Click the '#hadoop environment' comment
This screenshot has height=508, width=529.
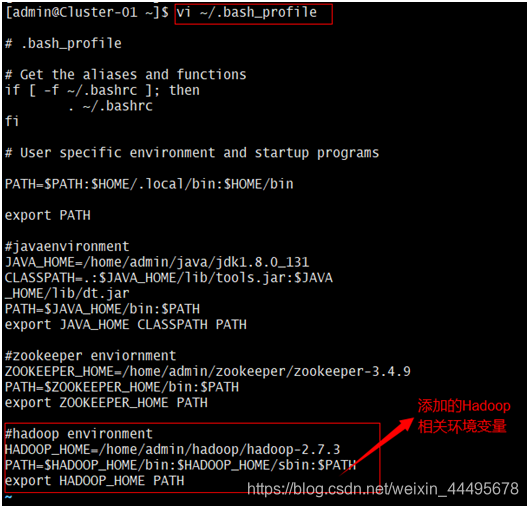pos(79,434)
